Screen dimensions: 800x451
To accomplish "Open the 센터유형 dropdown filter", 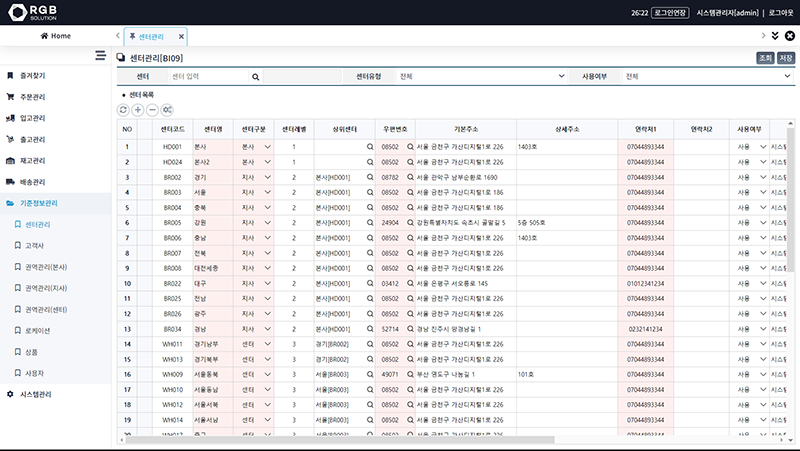I will [x=481, y=77].
